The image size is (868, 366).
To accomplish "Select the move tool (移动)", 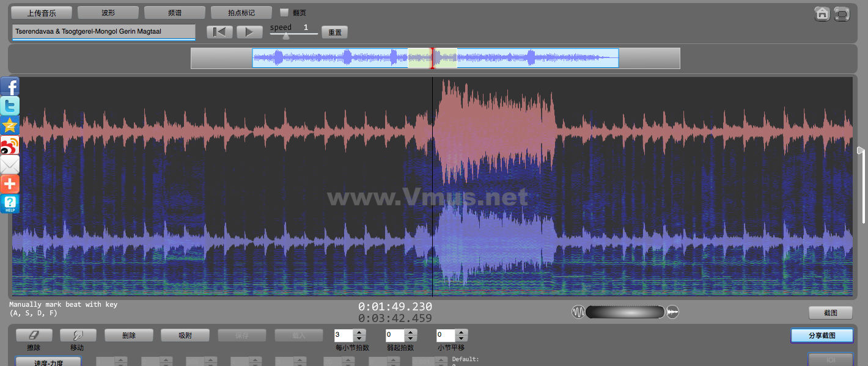I will [78, 335].
